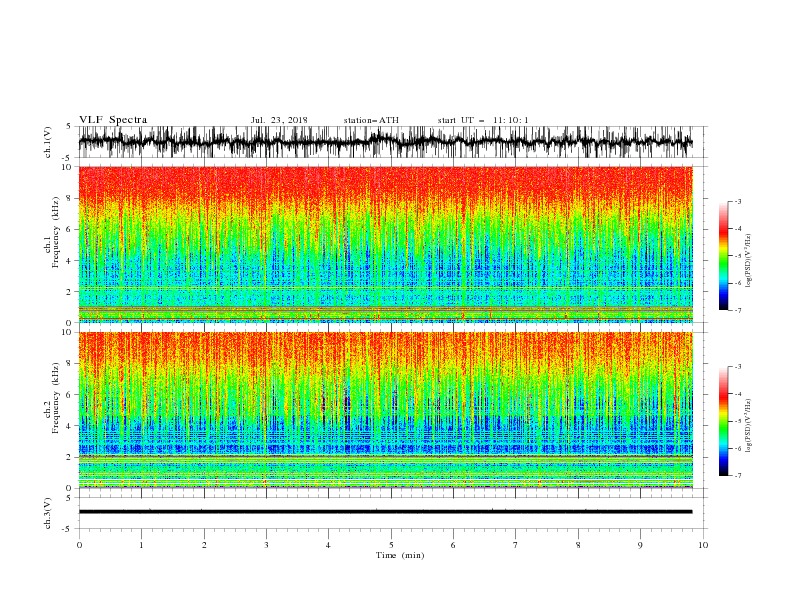Click the ch.3 flat black waveform line
The height and width of the screenshot is (612, 792).
(385, 512)
